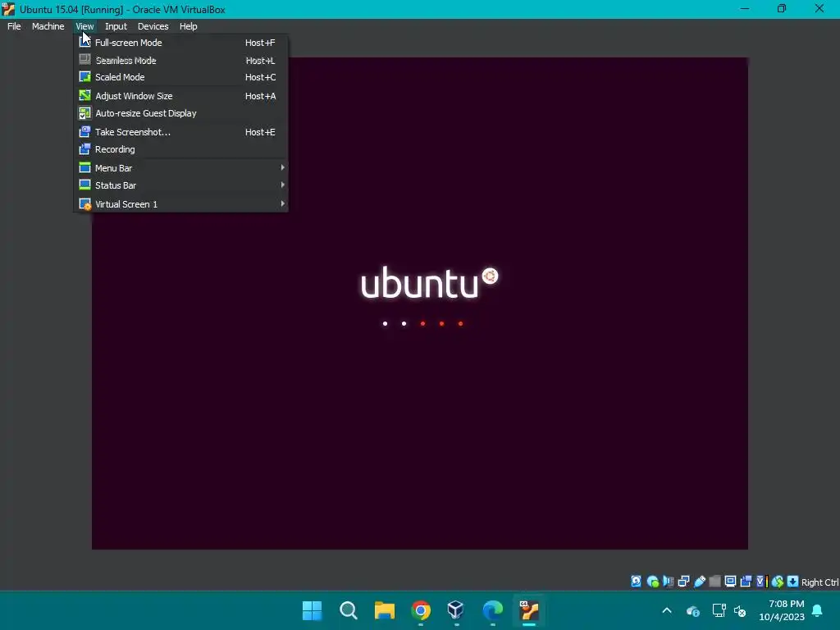Expand the Status Bar submenu arrow
840x630 pixels.
[x=282, y=185]
